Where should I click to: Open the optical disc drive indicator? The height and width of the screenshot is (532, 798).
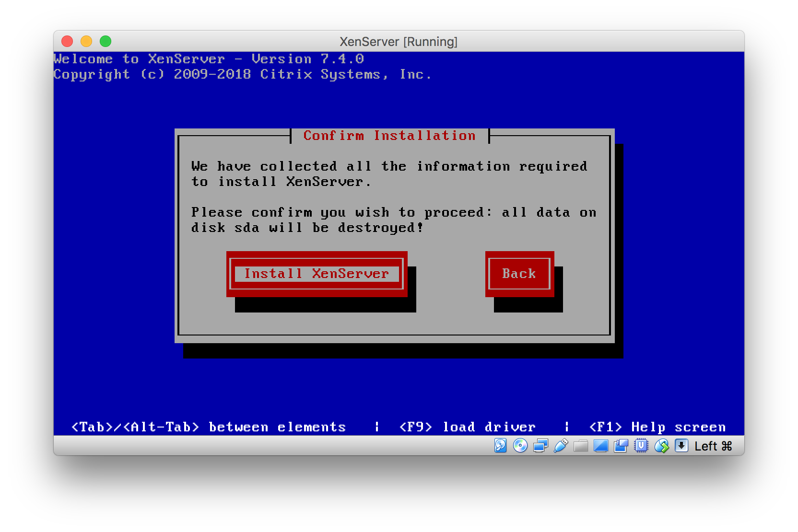click(x=520, y=446)
